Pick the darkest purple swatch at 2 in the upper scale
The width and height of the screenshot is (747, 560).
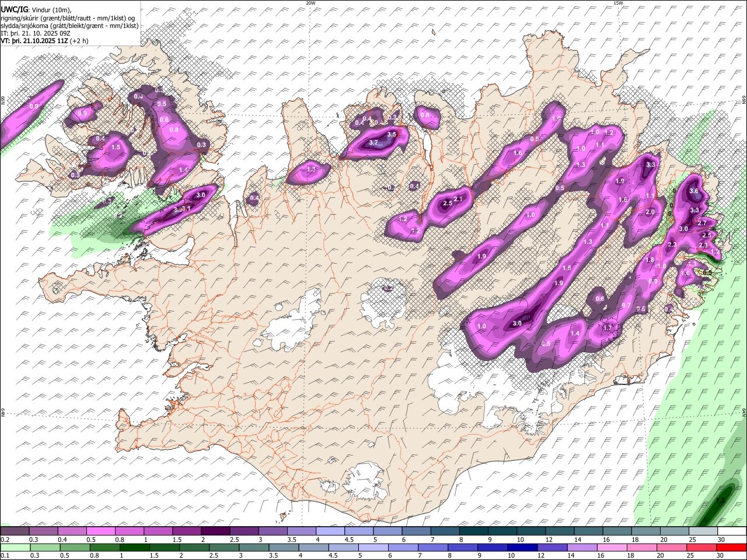point(215,531)
